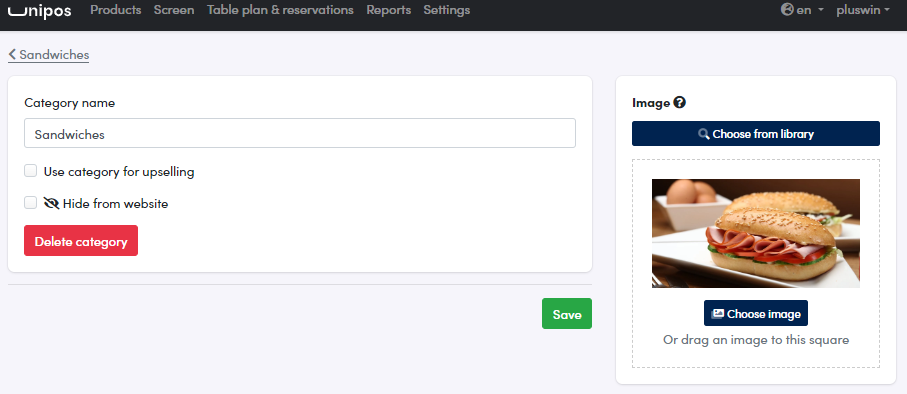Click the unipos logo
The height and width of the screenshot is (394, 907).
tap(39, 11)
